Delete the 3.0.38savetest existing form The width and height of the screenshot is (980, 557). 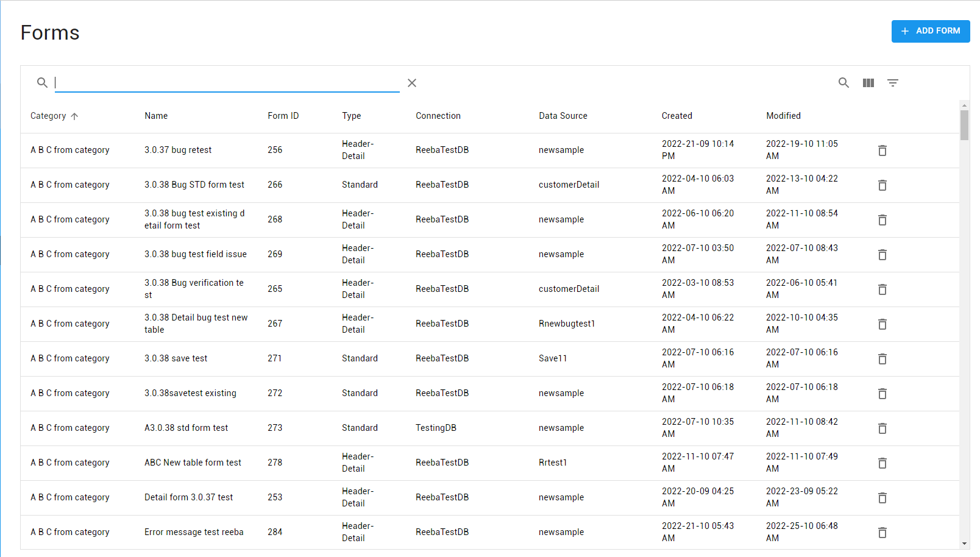(x=882, y=394)
